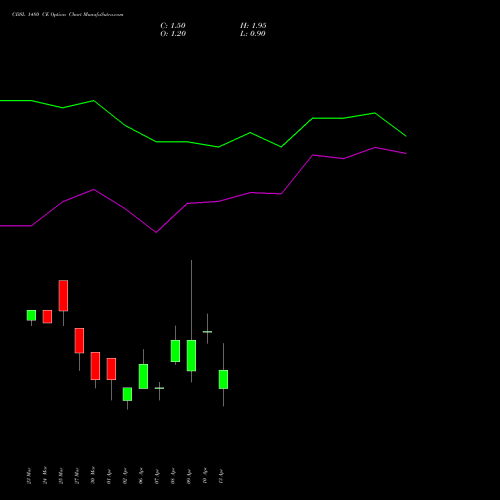Click the high value H: 1.95
Screen dimensions: 500x500
[x=253, y=26]
